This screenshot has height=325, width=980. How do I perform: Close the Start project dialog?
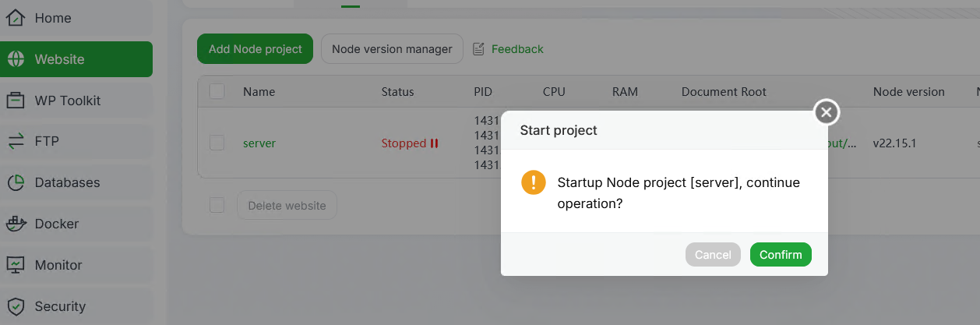[827, 113]
